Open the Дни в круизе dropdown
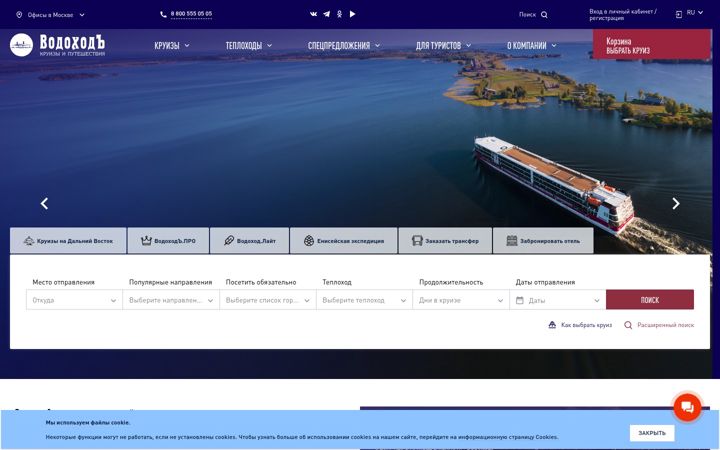Image resolution: width=720 pixels, height=450 pixels. point(461,300)
